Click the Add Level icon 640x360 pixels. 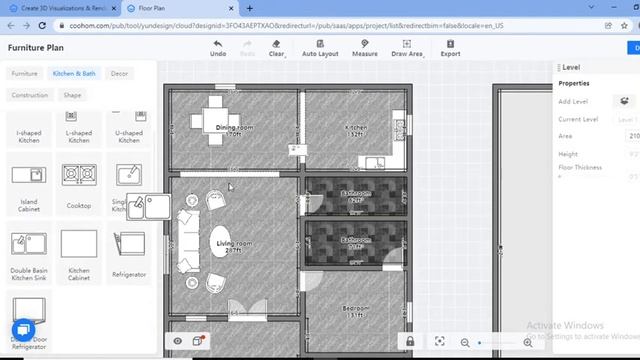click(x=624, y=101)
